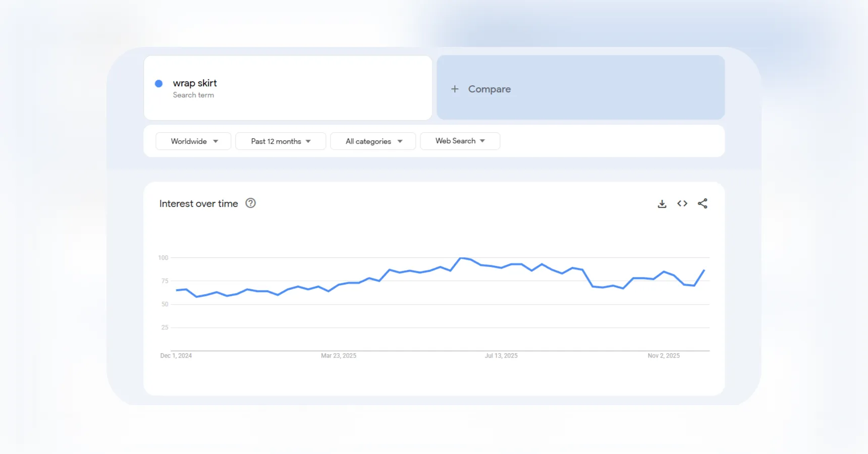
Task: Open the Worldwide location filter
Action: [x=193, y=141]
